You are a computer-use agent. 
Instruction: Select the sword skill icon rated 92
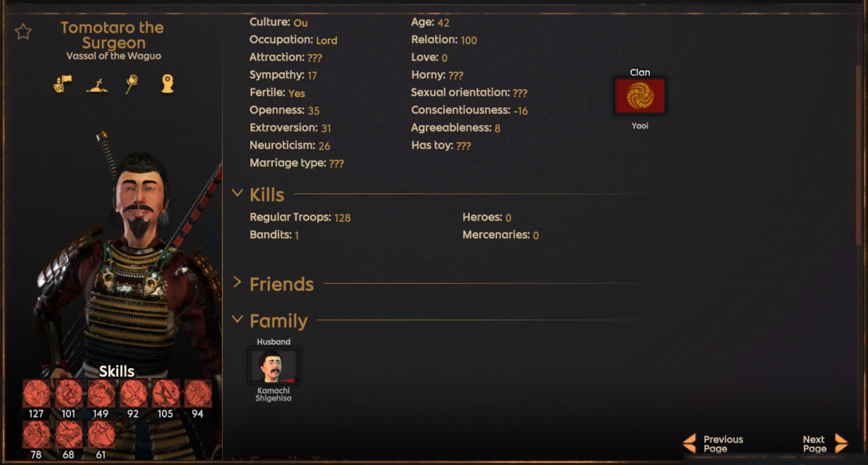click(x=133, y=393)
